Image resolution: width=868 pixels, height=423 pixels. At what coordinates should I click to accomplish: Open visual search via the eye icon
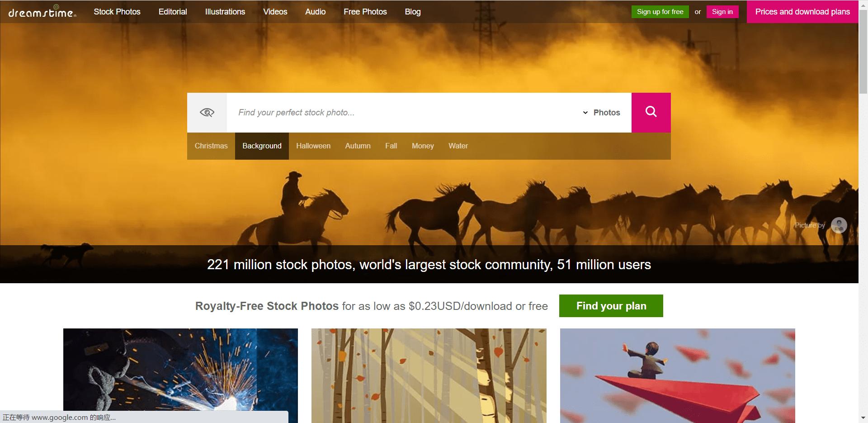(x=207, y=112)
